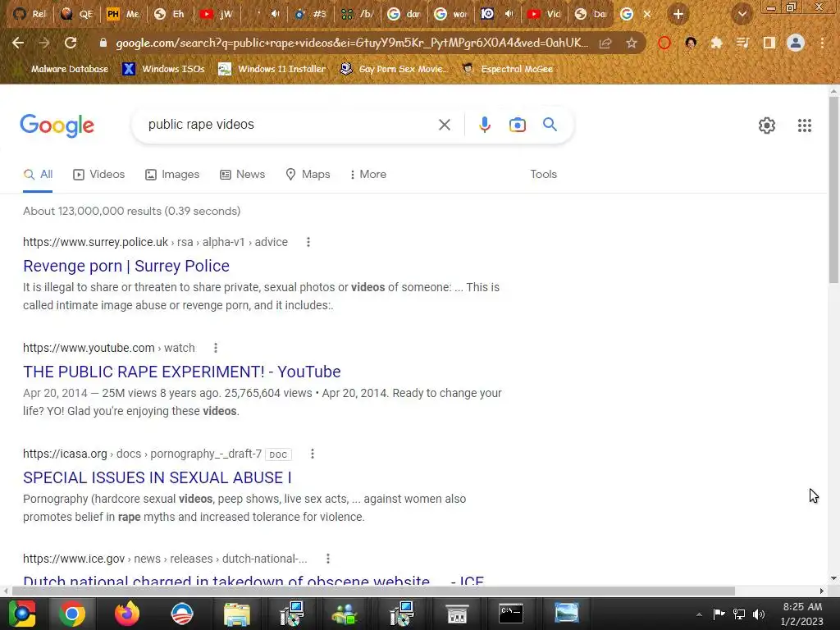Switch to the #3 browser tab
The width and height of the screenshot is (840, 630).
311,15
